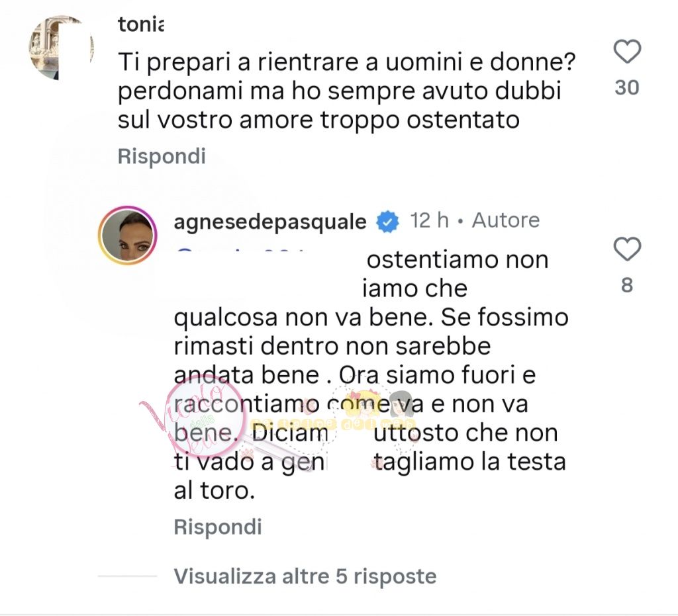Screen dimensions: 678x616
Task: Like agnesedepasquale's reply with the heart
Action: coord(627,249)
